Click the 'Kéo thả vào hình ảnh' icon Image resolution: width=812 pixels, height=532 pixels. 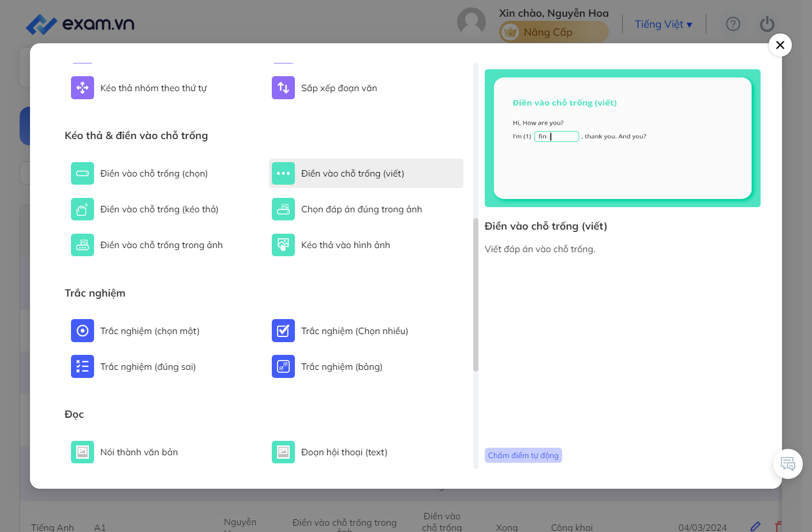click(283, 245)
